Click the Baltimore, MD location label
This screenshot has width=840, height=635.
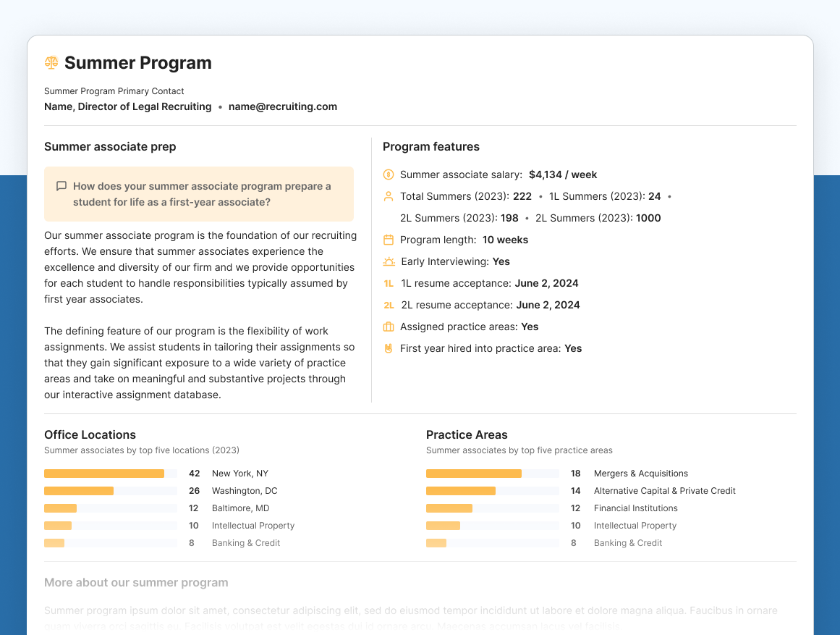coord(240,508)
